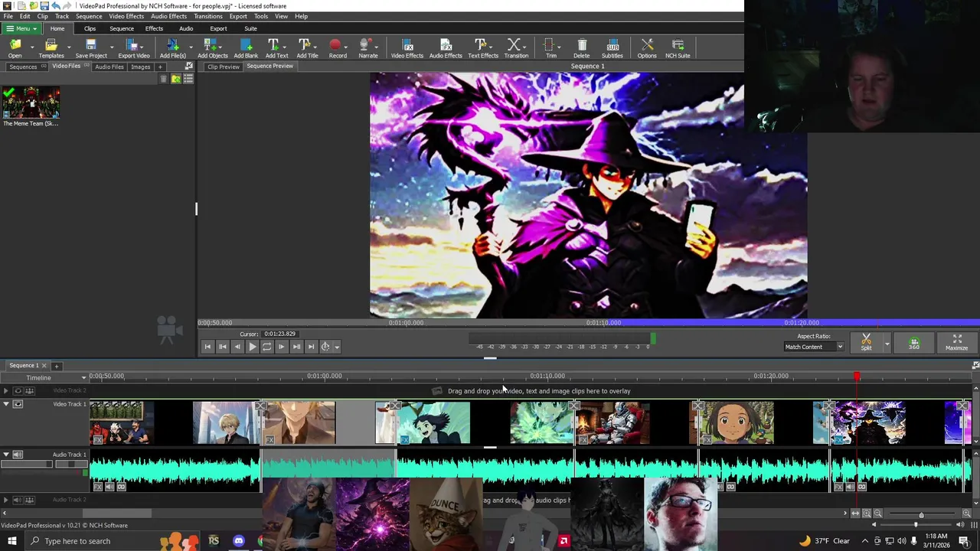
Task: Click the 360 preview button
Action: pyautogui.click(x=914, y=343)
